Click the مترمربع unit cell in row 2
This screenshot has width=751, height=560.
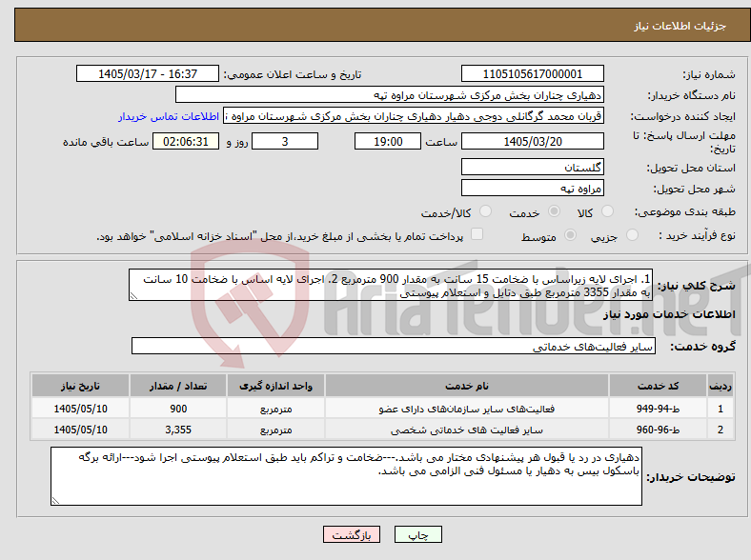pos(275,430)
